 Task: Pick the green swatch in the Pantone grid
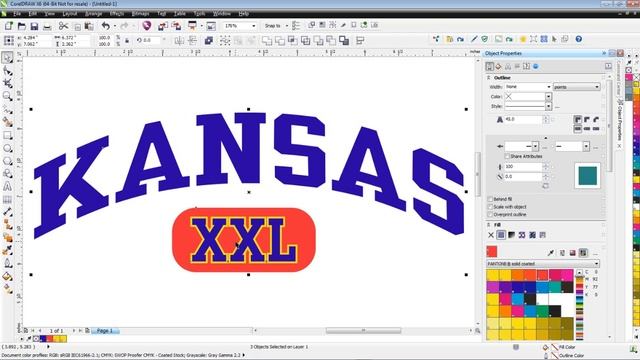[x=542, y=311]
